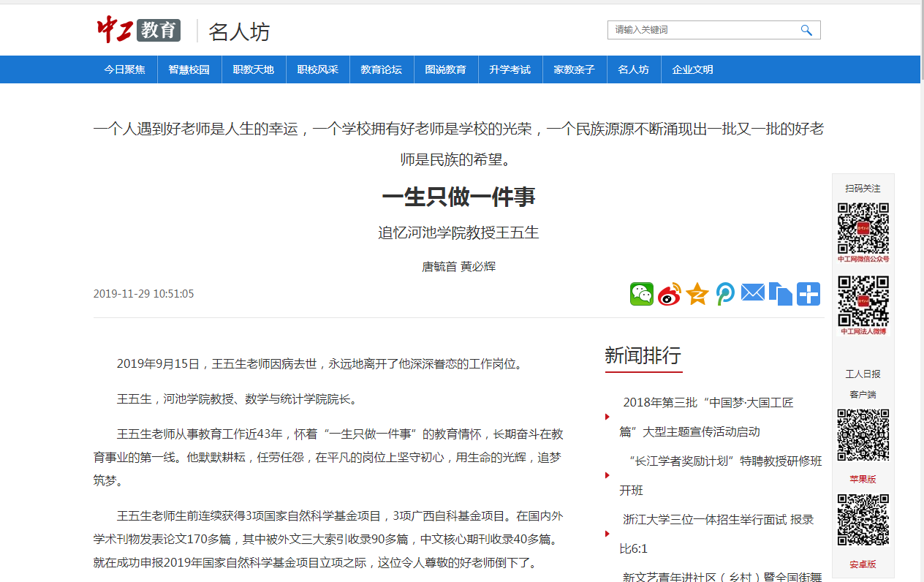Select the 图说教育 menu item

(445, 69)
